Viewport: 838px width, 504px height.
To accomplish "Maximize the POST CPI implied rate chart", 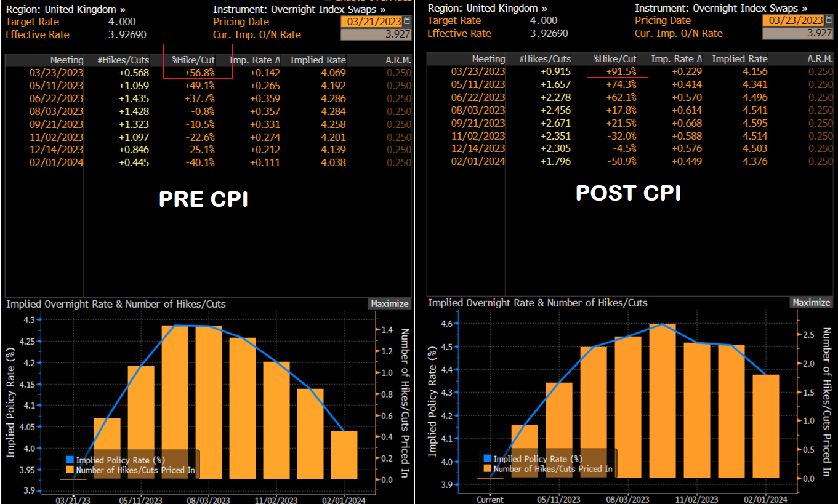I will coord(811,303).
